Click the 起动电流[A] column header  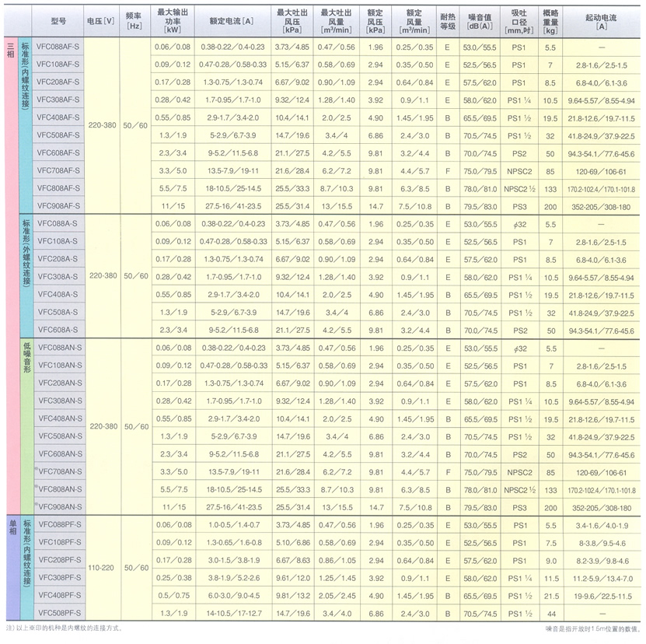601,21
